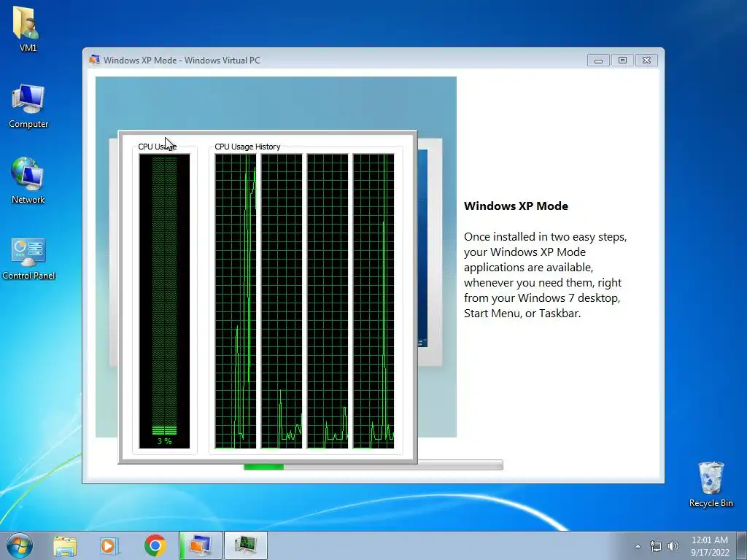Viewport: 747px width, 560px height.
Task: Open the Computer desktop icon
Action: [28, 106]
